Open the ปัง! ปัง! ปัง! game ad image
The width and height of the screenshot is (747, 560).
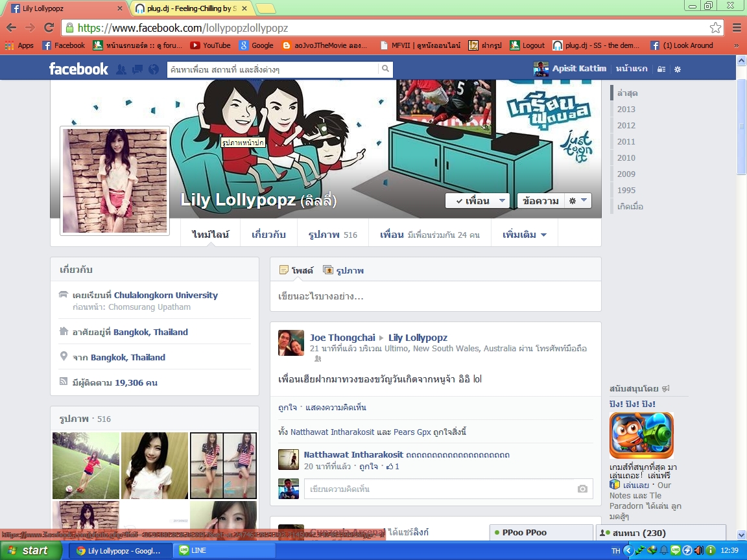(641, 436)
